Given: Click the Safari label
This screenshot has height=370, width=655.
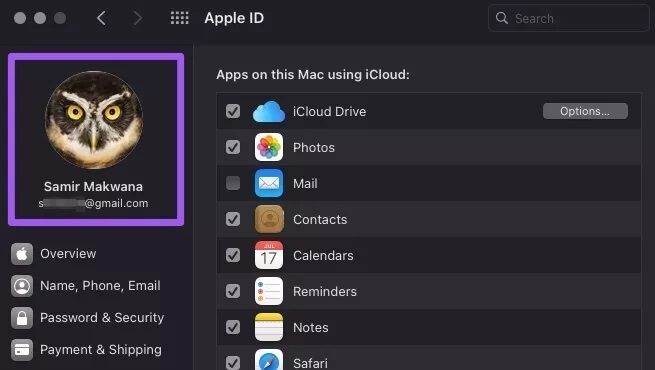Looking at the screenshot, I should [310, 363].
